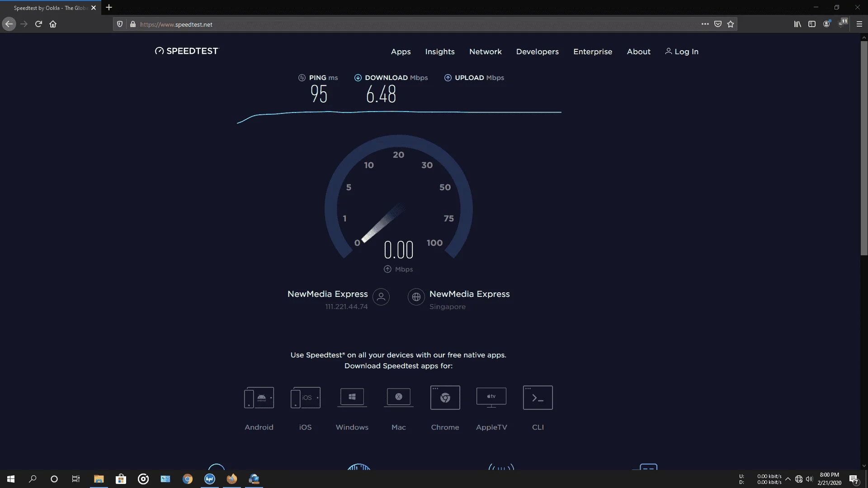
Task: Open the browser home page
Action: tap(53, 24)
